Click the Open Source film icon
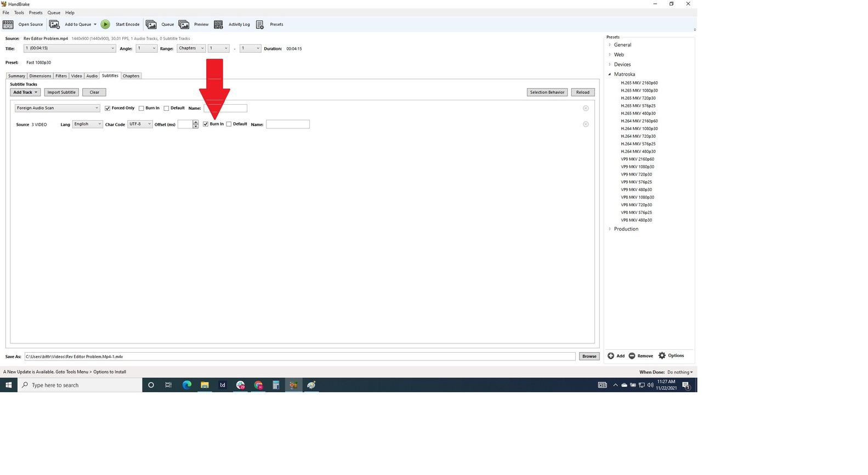Image resolution: width=868 pixels, height=475 pixels. (x=8, y=24)
